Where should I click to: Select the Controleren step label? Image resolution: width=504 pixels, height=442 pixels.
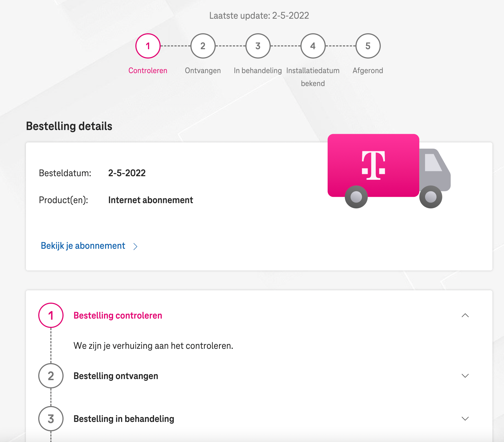click(x=148, y=71)
